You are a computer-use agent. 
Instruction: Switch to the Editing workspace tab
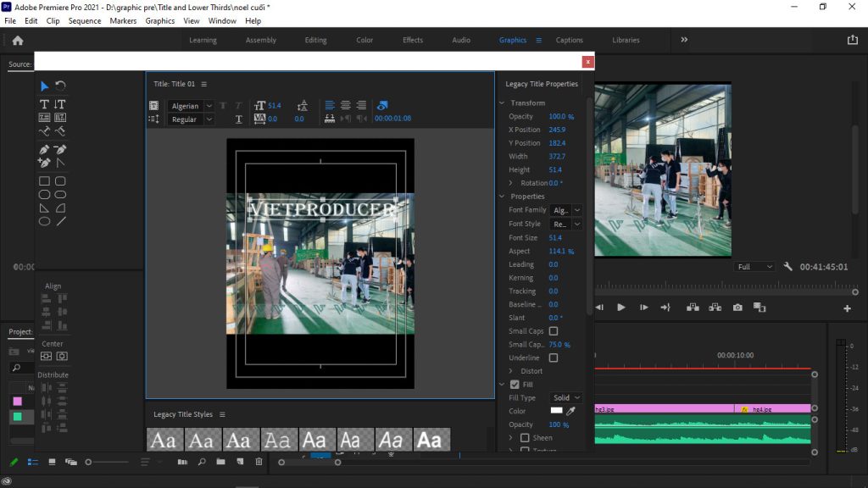click(x=315, y=40)
